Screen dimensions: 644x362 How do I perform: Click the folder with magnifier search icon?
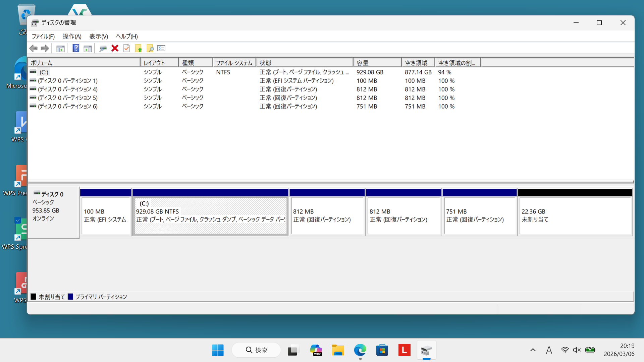[x=150, y=48]
